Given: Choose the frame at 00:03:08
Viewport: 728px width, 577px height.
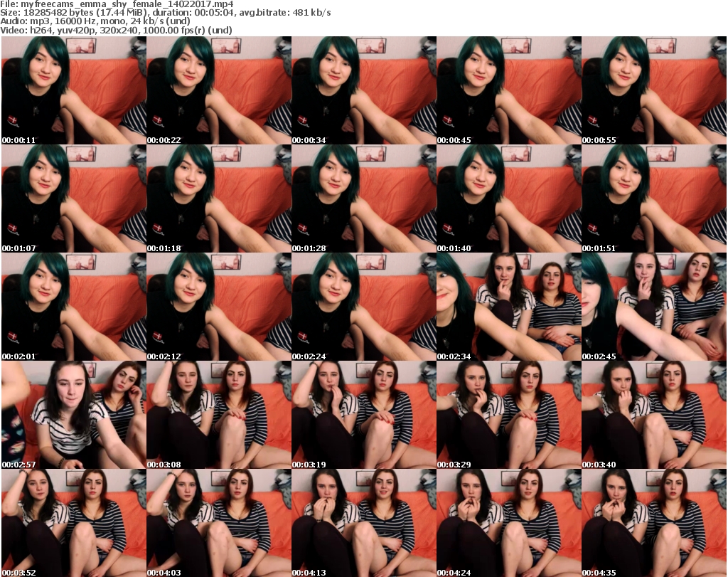Looking at the screenshot, I should (x=219, y=415).
